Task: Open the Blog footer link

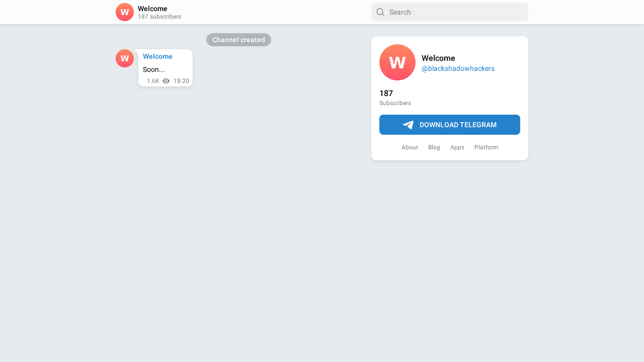Action: click(x=434, y=147)
